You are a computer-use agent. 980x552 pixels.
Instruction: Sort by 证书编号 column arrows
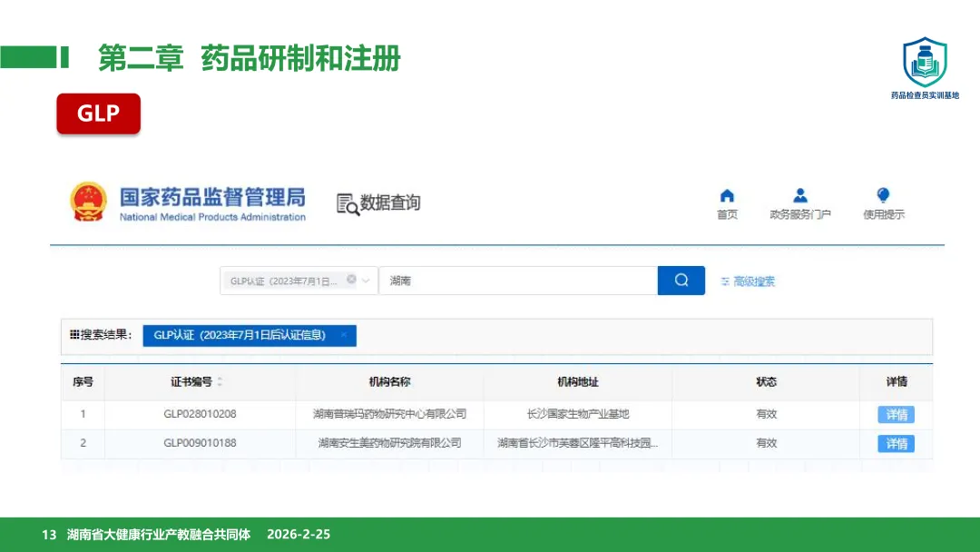(220, 381)
